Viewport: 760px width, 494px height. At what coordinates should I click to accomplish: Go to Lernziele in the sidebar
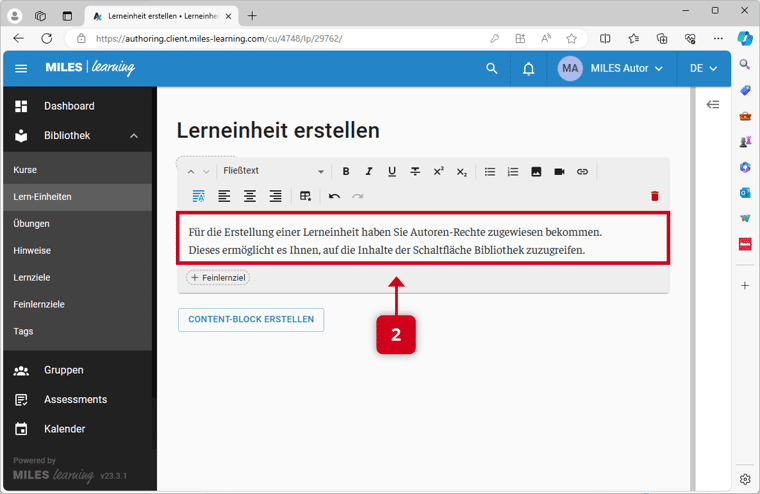point(32,277)
